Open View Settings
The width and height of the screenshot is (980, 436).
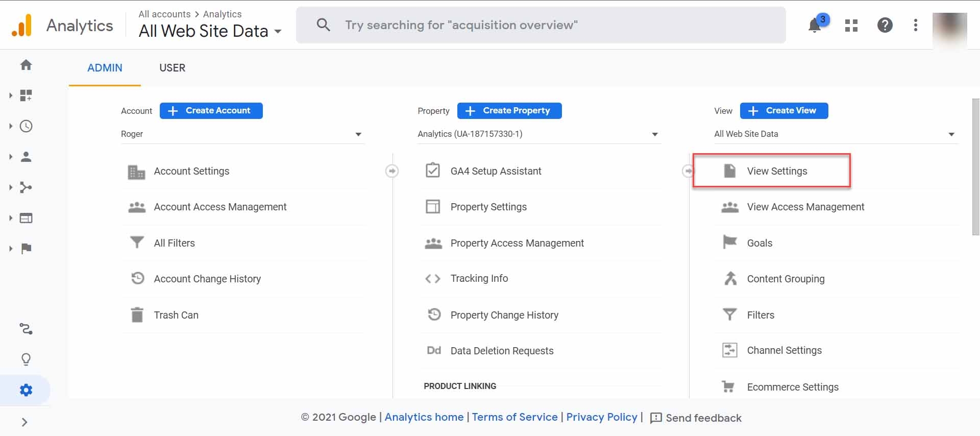[x=777, y=171]
